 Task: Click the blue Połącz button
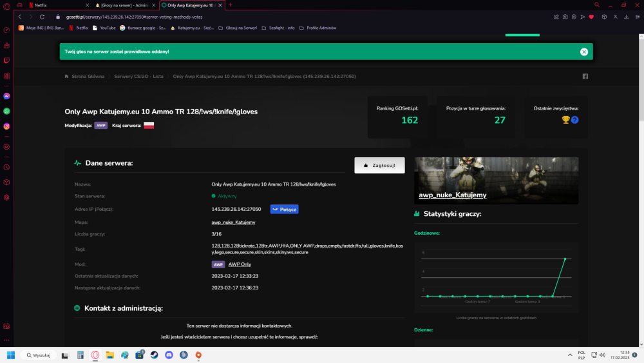pyautogui.click(x=284, y=210)
